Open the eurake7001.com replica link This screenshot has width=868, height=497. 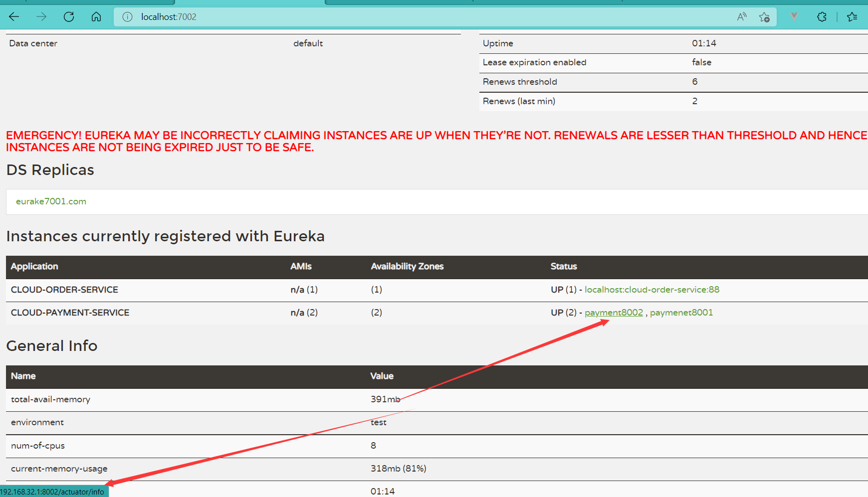51,201
